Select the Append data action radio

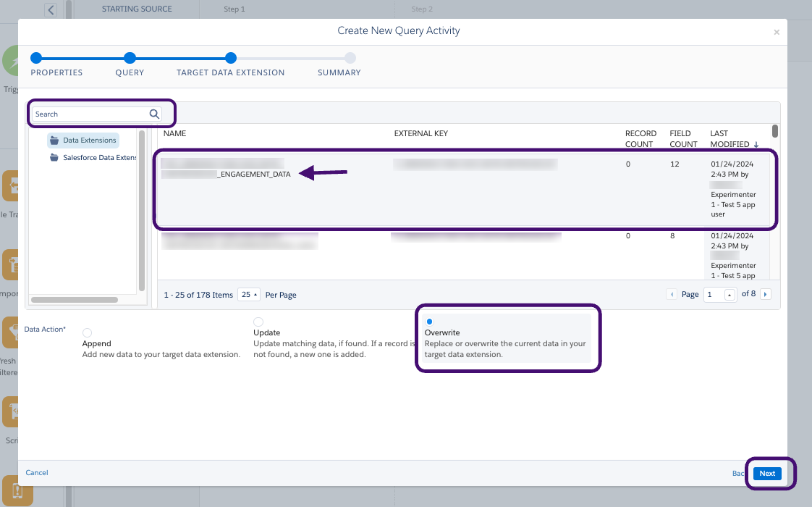[x=88, y=332]
